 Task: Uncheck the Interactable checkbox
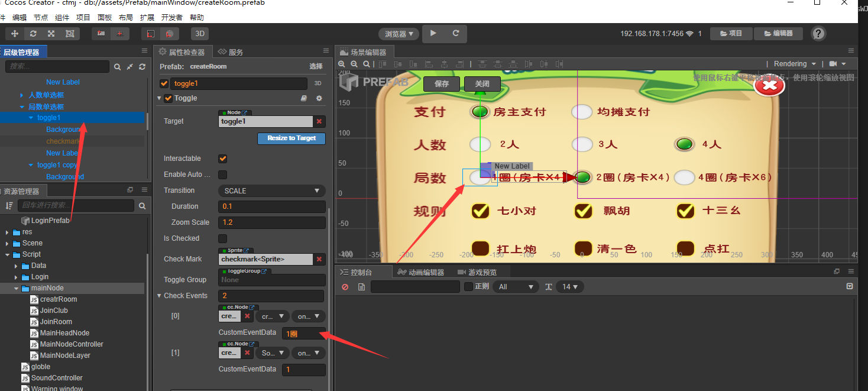[x=223, y=159]
